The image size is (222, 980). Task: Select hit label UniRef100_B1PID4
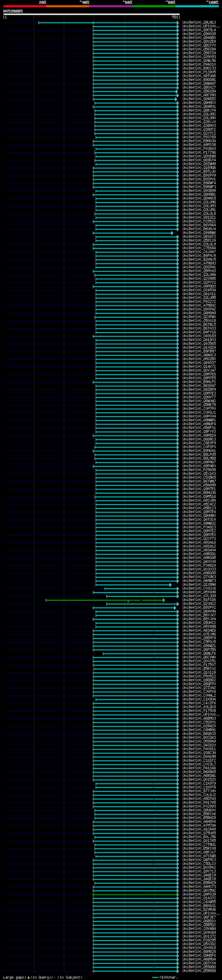[x=199, y=600]
